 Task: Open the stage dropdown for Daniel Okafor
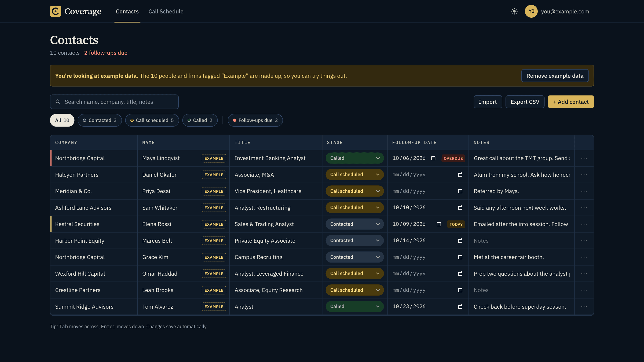point(355,175)
